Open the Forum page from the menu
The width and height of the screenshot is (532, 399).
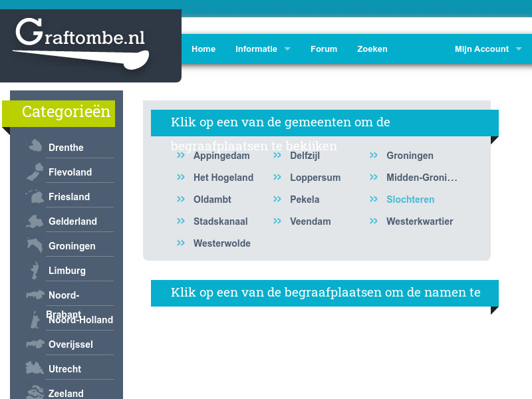324,49
